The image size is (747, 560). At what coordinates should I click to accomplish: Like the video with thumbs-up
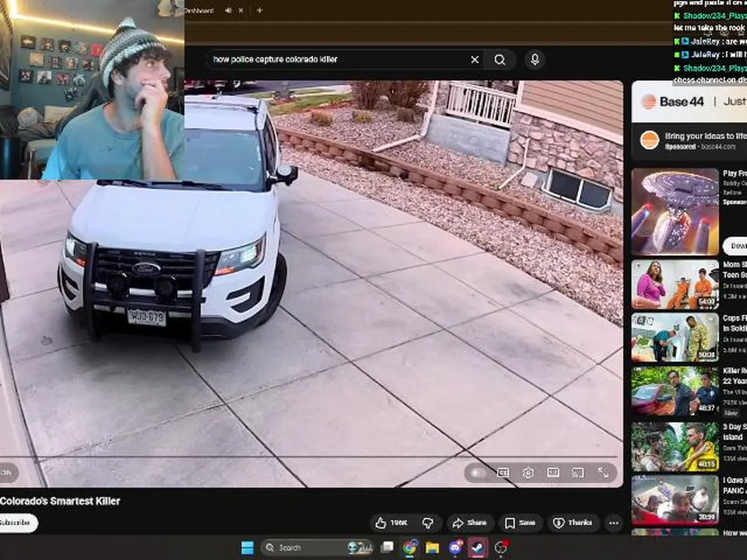[x=391, y=523]
